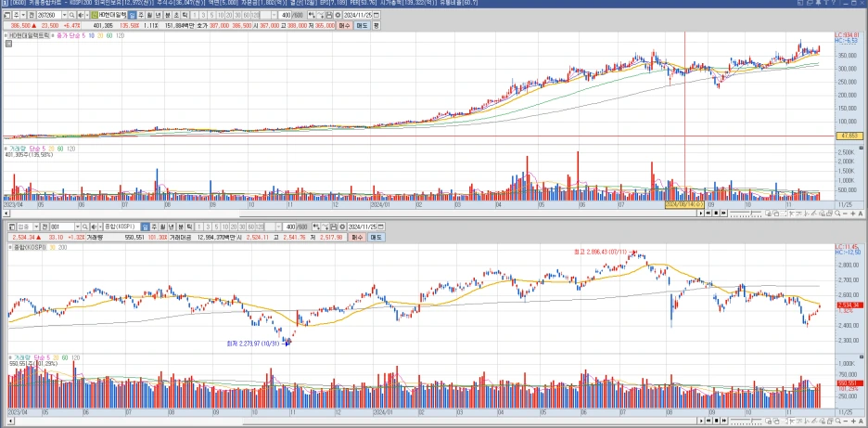
Task: Open the calendar next to lower 2024/11/25 date
Action: tap(381, 227)
